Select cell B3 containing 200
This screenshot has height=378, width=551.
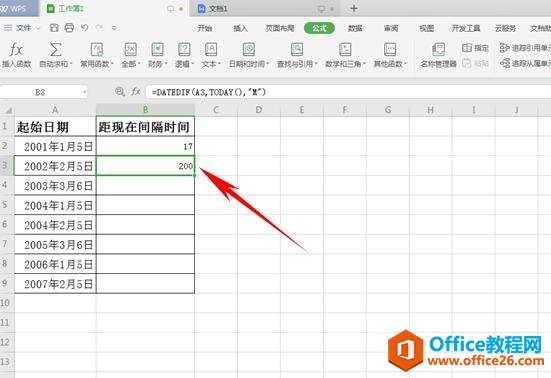tap(145, 165)
